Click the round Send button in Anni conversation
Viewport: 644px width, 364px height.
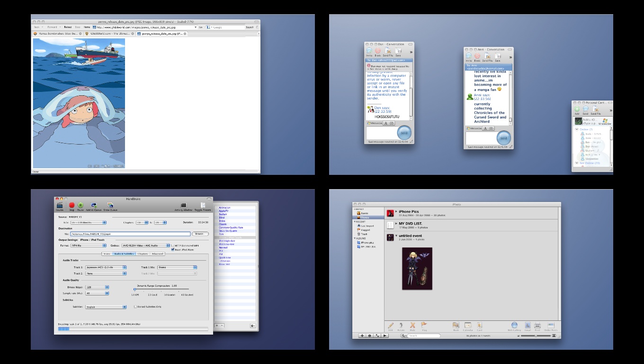click(x=504, y=138)
